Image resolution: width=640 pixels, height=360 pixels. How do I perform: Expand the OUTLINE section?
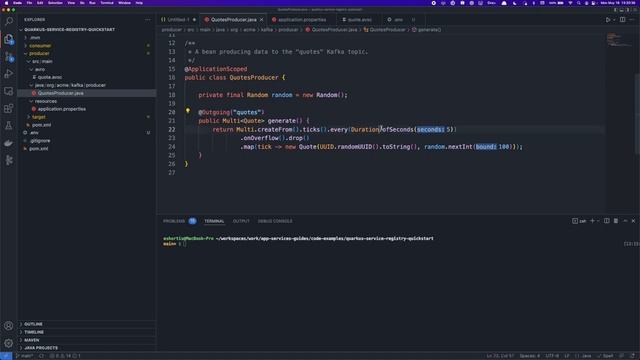pos(87,324)
